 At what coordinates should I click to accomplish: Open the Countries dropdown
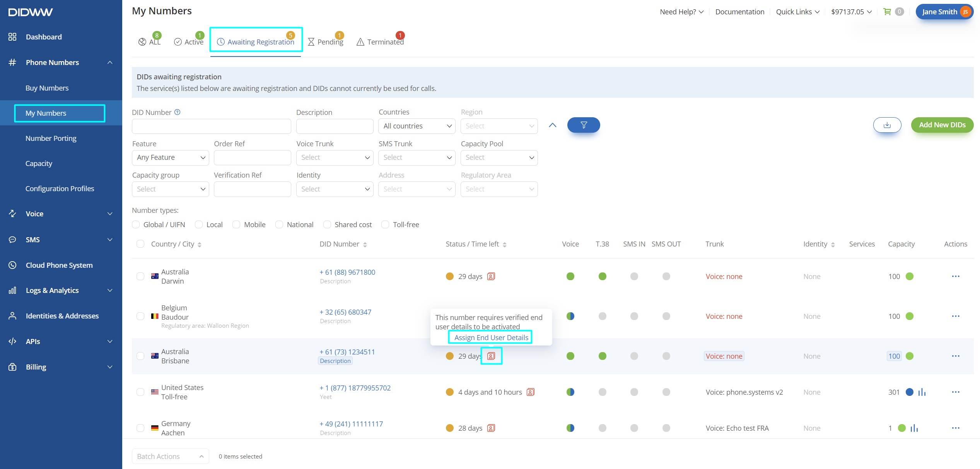coord(417,126)
